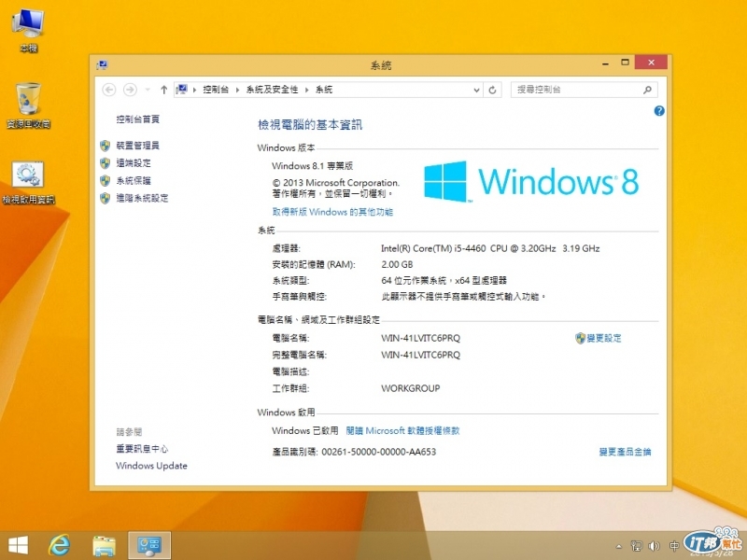Open help with the blue question mark
Image resolution: width=747 pixels, height=560 pixels.
(x=659, y=111)
